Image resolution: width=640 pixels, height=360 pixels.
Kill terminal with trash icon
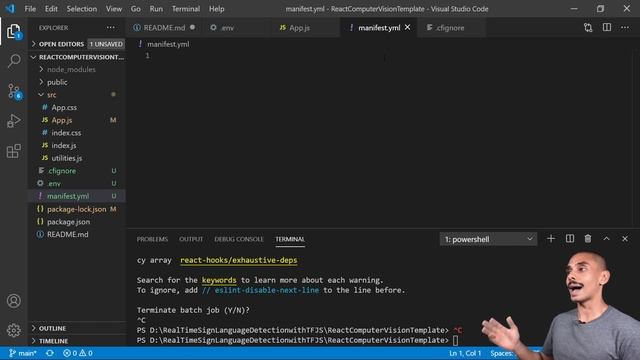(x=588, y=239)
